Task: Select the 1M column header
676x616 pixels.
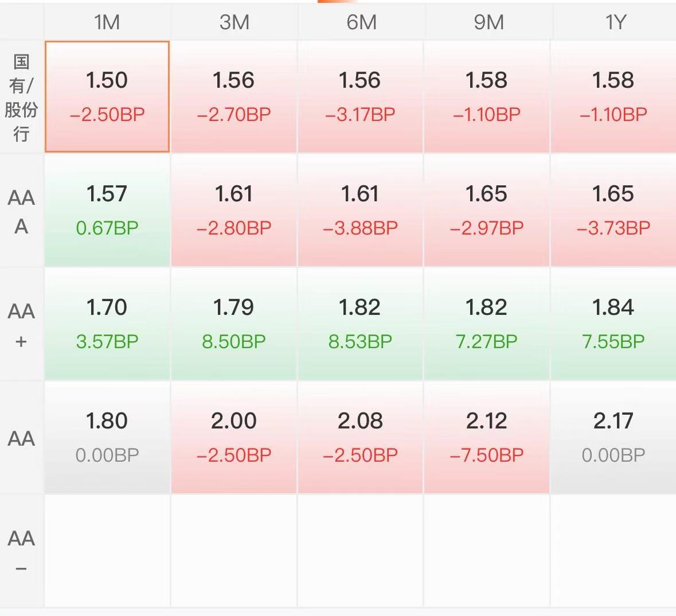Action: [107, 22]
